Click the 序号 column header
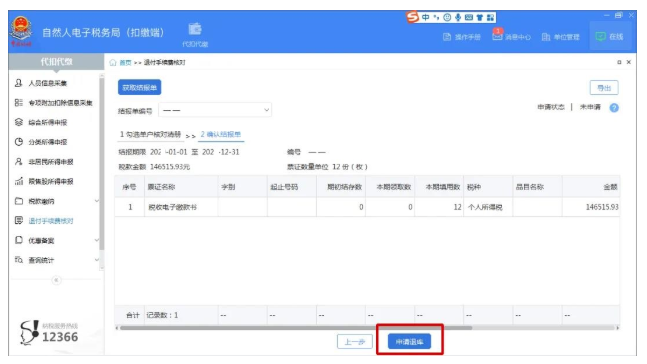 coord(129,187)
